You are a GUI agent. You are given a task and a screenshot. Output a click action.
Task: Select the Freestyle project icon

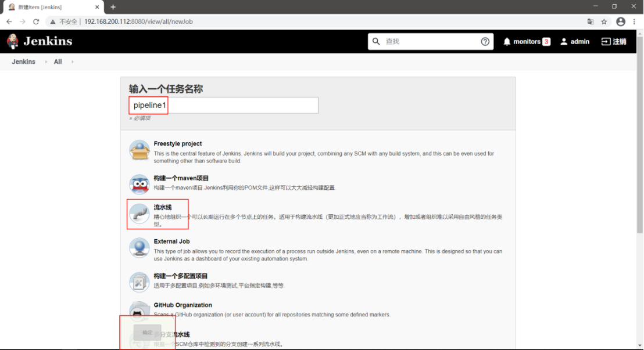[x=139, y=150]
